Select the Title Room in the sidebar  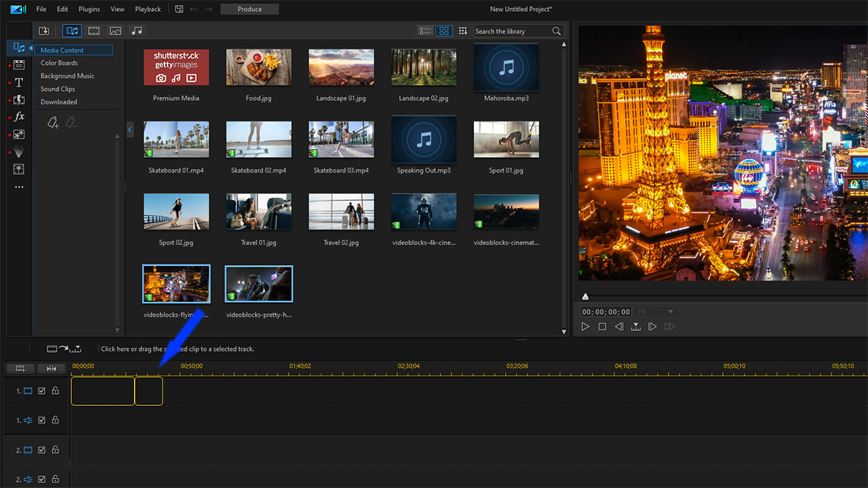coord(19,83)
